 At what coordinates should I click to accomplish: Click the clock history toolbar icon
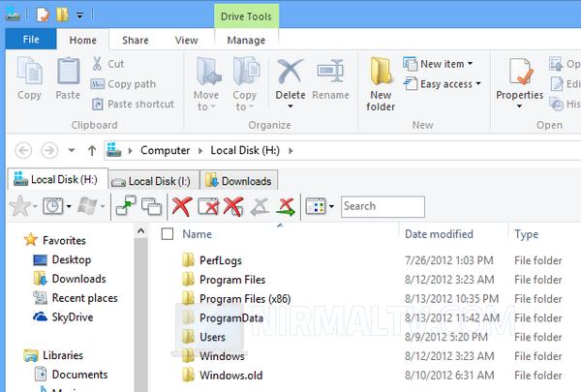pyautogui.click(x=53, y=205)
